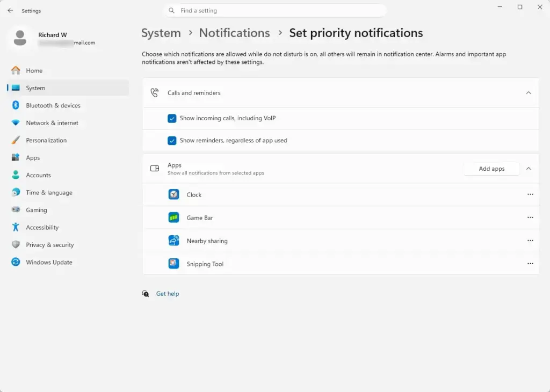Click the Personalization paintbrush icon
The height and width of the screenshot is (392, 550).
[16, 140]
